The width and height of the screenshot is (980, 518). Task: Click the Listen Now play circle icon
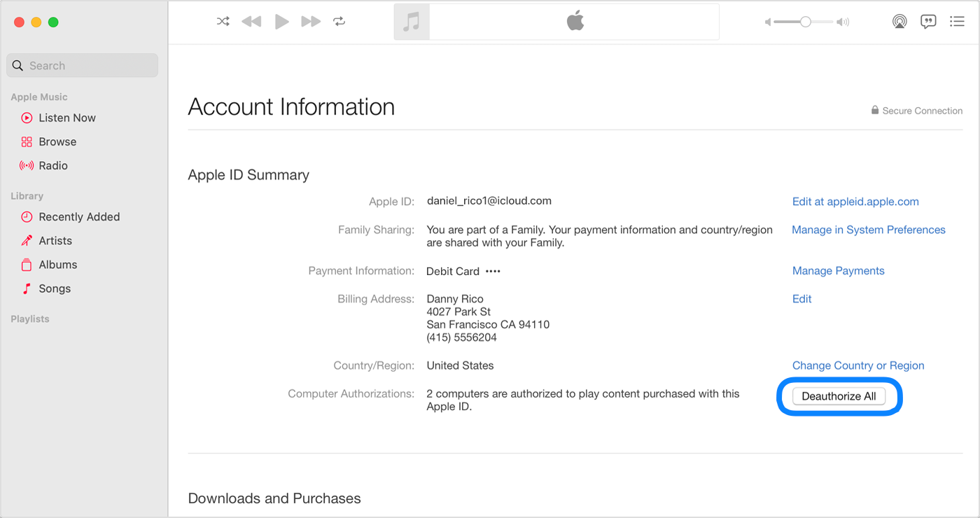(27, 118)
